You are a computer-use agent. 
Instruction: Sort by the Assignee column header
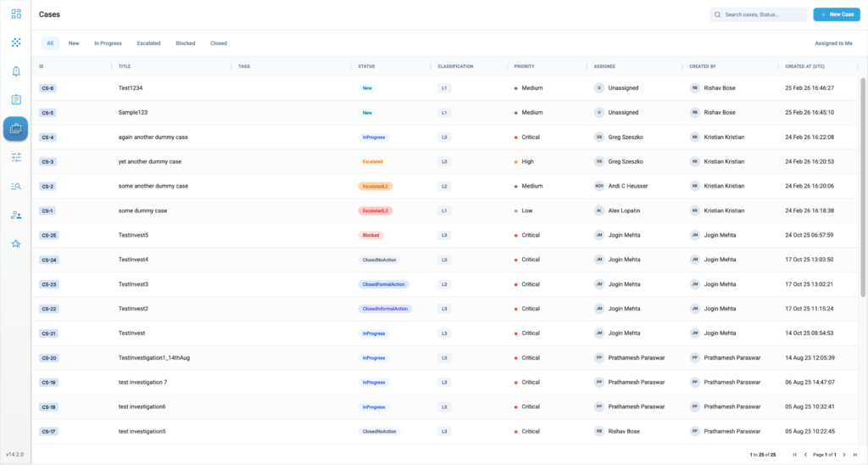[x=604, y=66]
